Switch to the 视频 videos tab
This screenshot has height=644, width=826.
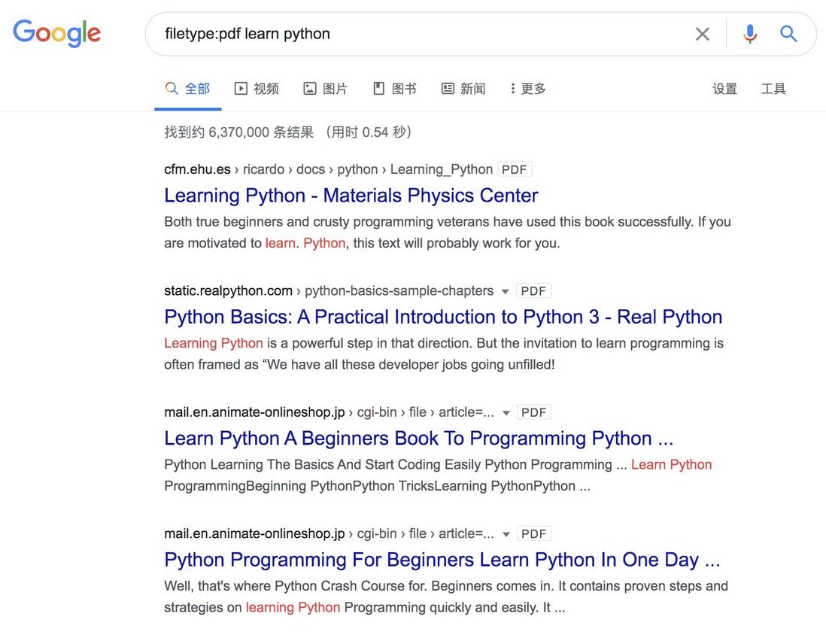point(257,89)
